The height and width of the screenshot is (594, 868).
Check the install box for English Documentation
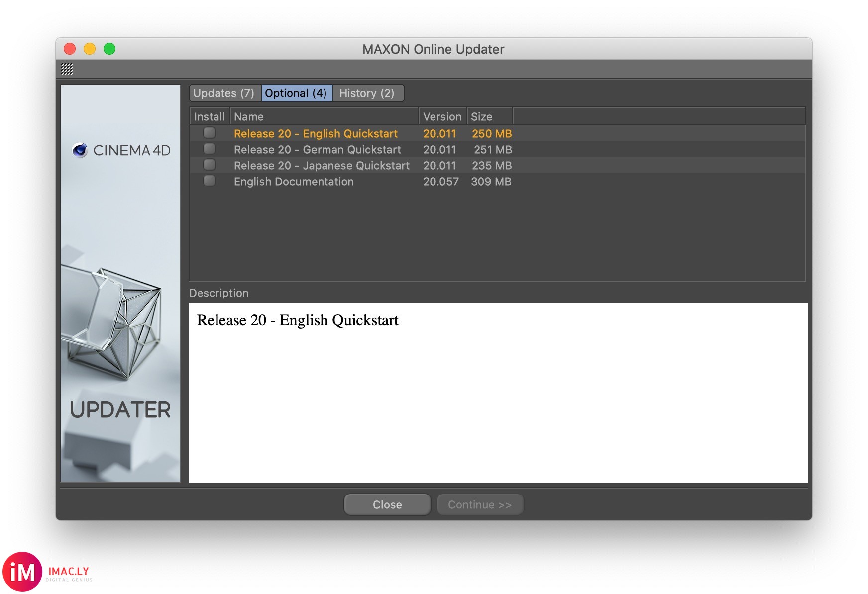coord(210,181)
